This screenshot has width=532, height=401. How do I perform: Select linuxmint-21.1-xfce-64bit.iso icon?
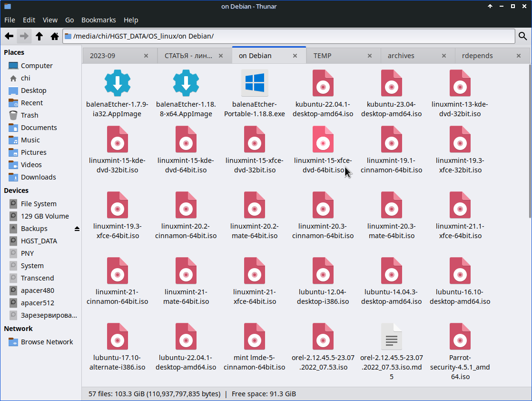click(x=460, y=205)
